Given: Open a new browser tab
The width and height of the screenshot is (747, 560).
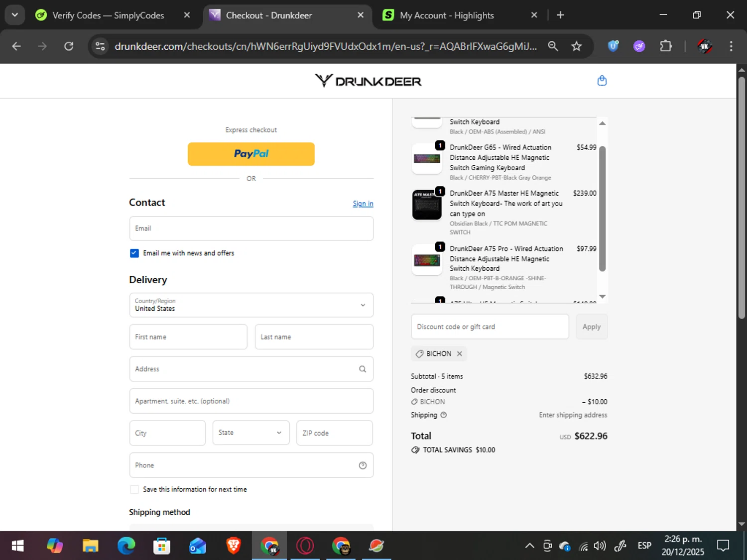Looking at the screenshot, I should [x=560, y=15].
